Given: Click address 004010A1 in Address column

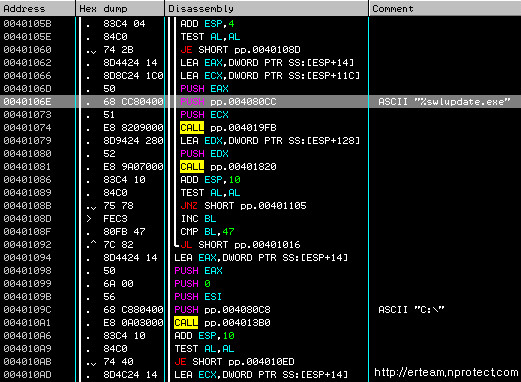Looking at the screenshot, I should [27, 323].
